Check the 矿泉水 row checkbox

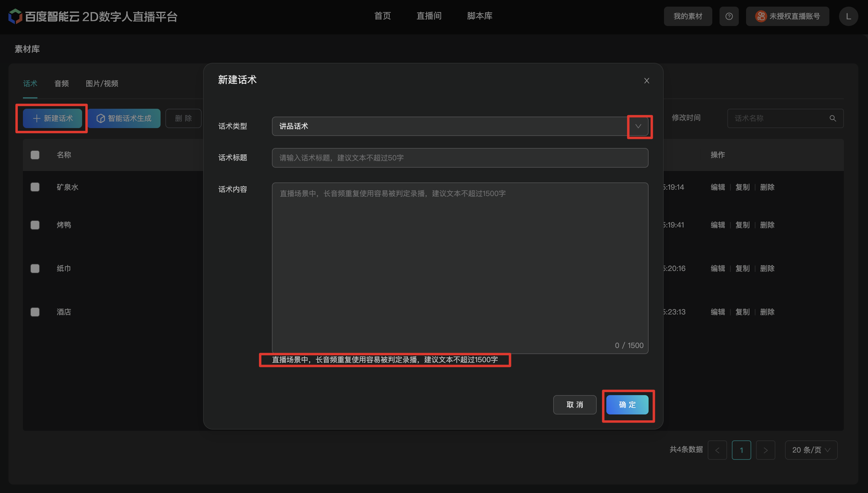pos(35,187)
